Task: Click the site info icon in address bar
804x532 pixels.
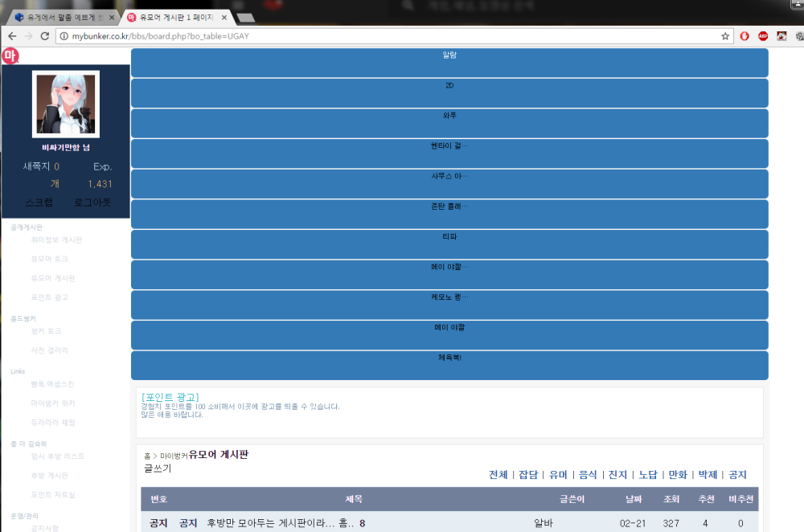Action: click(63, 36)
